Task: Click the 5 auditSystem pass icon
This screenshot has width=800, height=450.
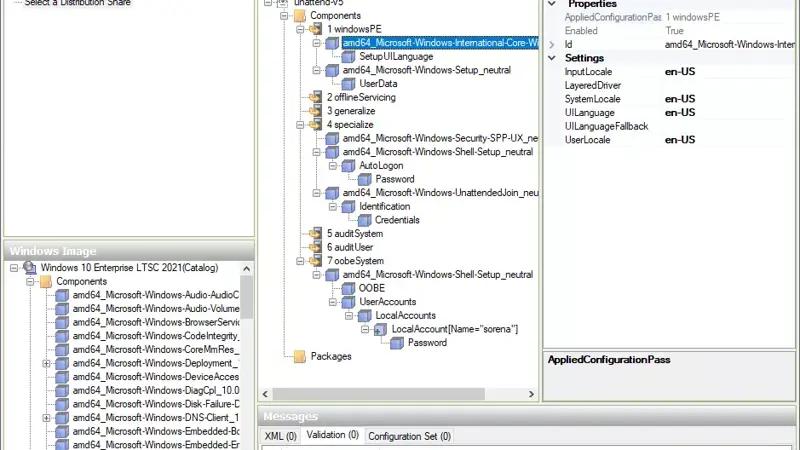Action: pos(316,234)
